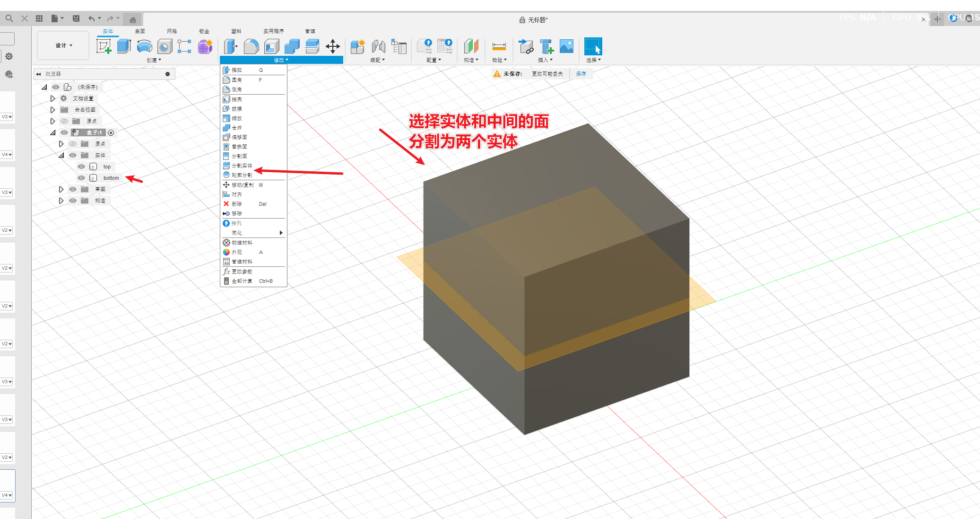980x519 pixels.
Task: Select the bottom body in browser
Action: tap(111, 178)
